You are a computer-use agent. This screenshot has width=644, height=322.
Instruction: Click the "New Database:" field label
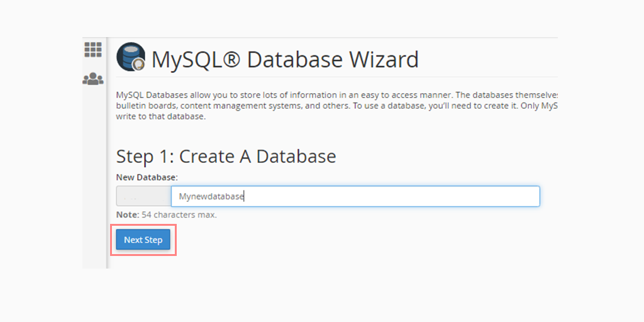tap(147, 177)
